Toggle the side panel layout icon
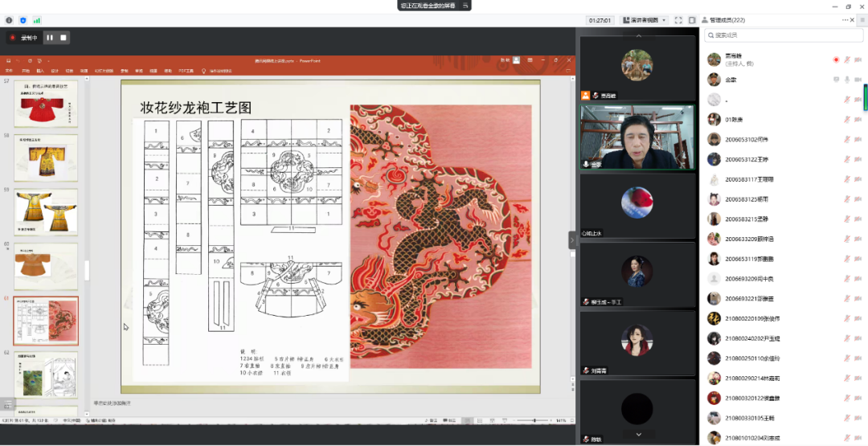 point(692,20)
